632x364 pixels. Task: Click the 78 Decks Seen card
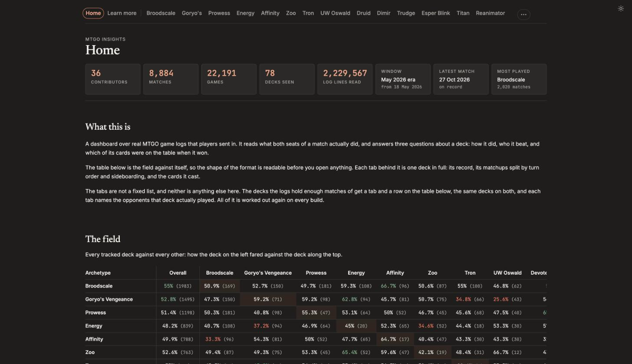(287, 79)
